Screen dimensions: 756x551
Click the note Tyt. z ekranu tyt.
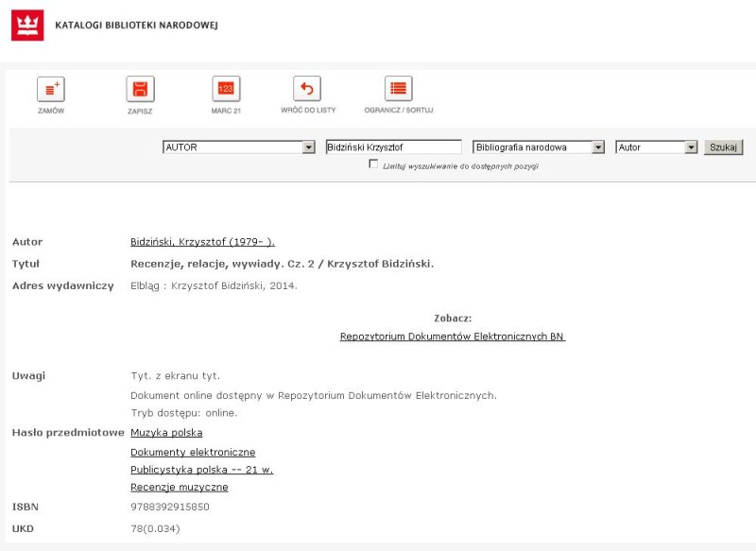(175, 376)
